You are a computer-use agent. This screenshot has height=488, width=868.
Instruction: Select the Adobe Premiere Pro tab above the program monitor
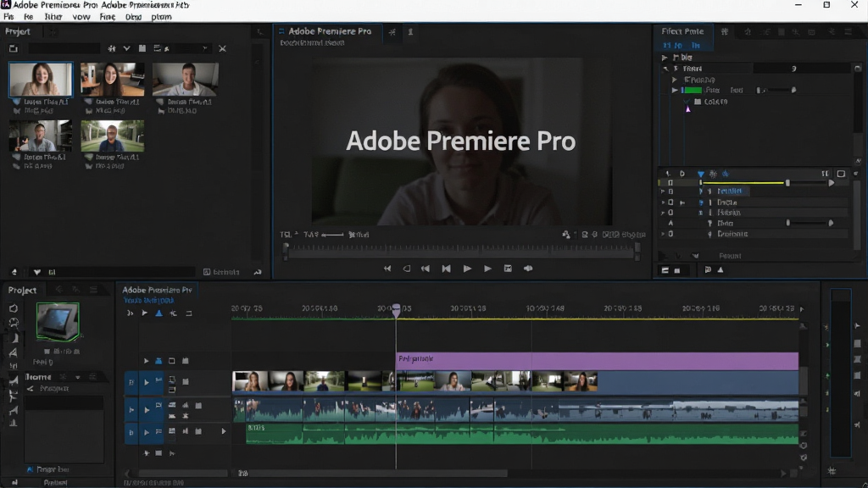tap(330, 31)
